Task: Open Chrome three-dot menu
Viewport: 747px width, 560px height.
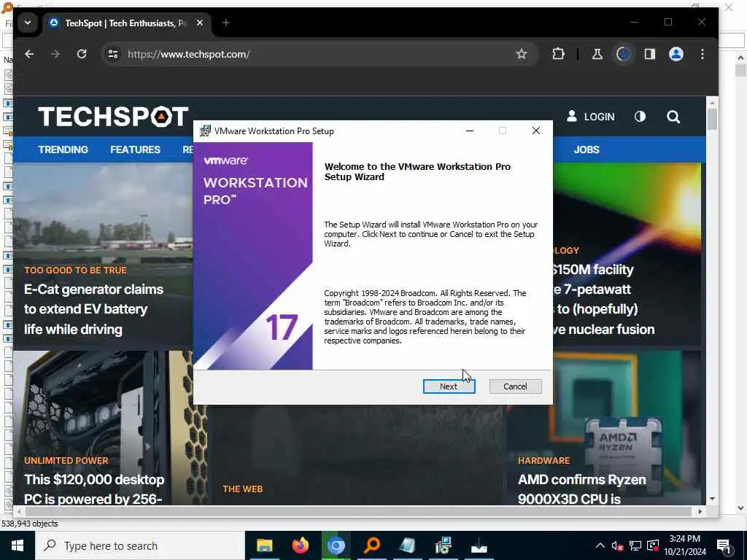Action: pyautogui.click(x=703, y=54)
